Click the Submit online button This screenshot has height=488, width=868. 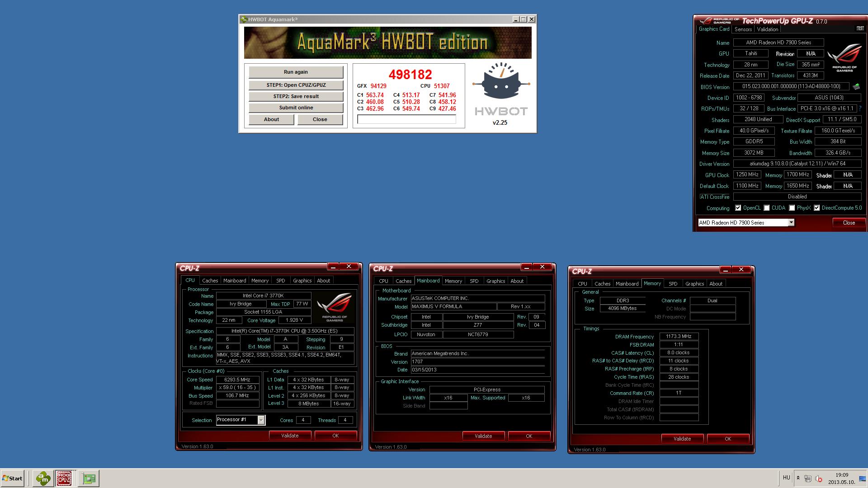(x=296, y=108)
